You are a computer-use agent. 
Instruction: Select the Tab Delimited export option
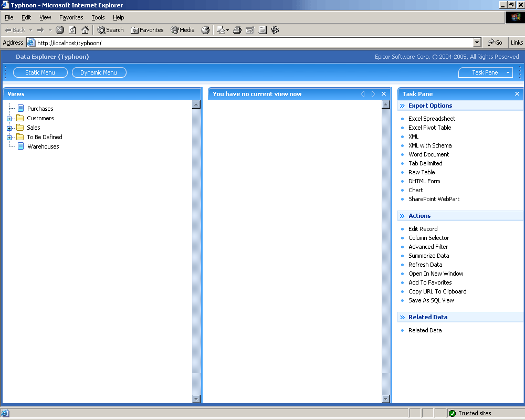pyautogui.click(x=425, y=163)
